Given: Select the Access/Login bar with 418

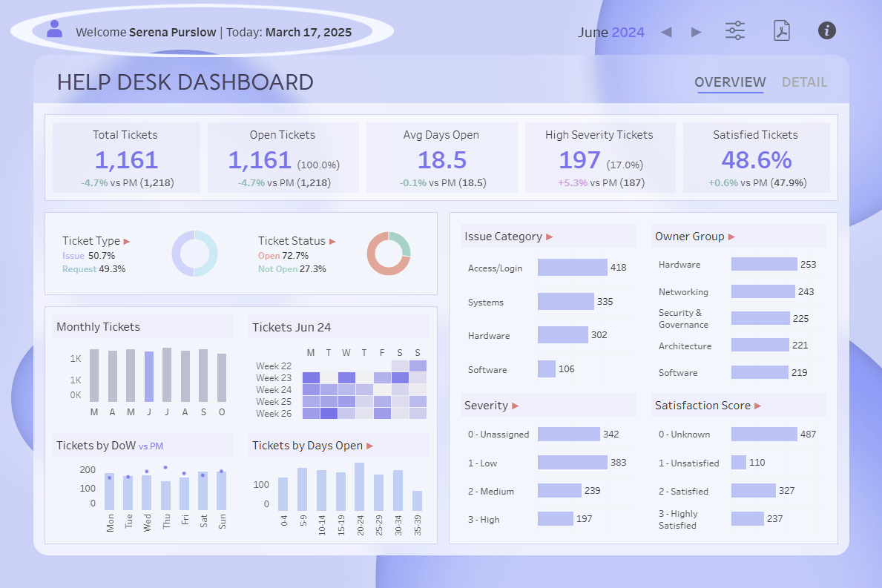Looking at the screenshot, I should pyautogui.click(x=573, y=267).
